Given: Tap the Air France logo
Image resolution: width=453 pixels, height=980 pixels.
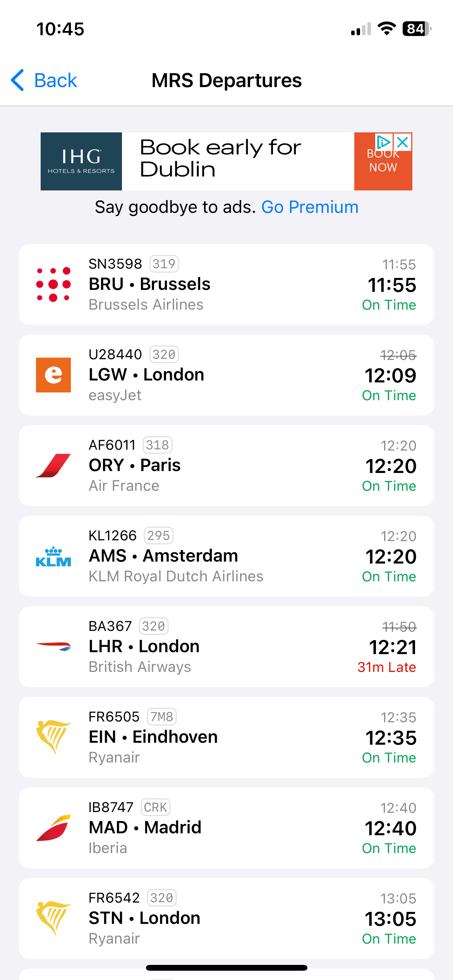Looking at the screenshot, I should tap(53, 466).
